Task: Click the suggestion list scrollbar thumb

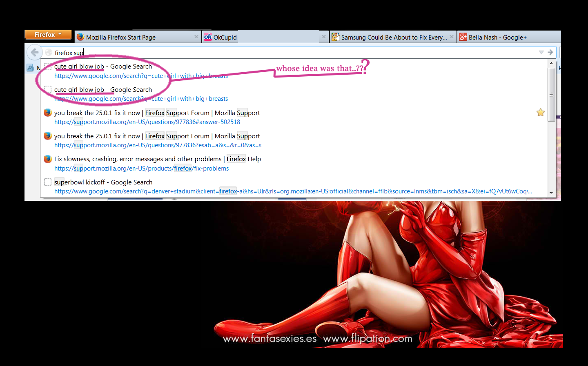Action: 551,94
